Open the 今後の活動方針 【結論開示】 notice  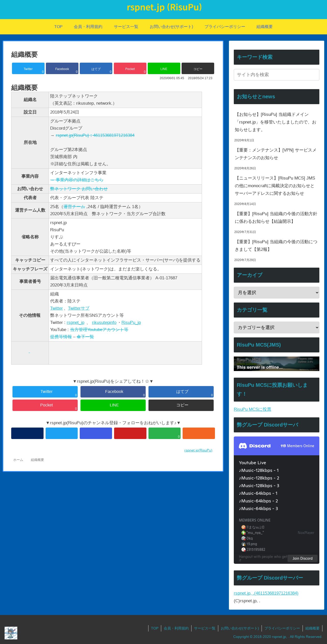(x=276, y=218)
